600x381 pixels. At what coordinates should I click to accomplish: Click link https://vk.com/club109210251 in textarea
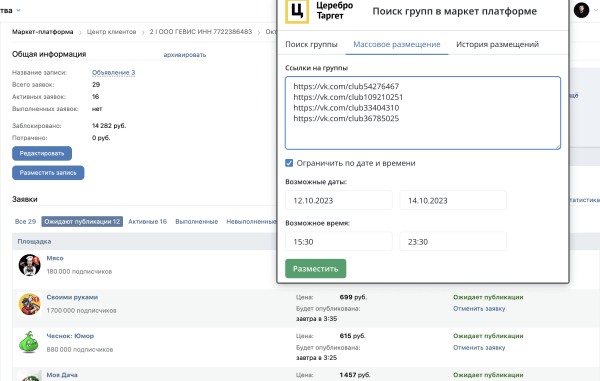pos(348,97)
